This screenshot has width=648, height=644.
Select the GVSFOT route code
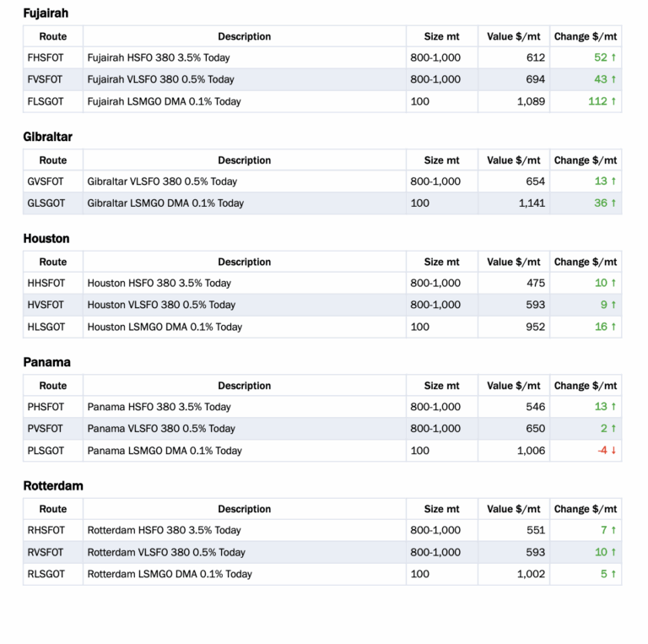(x=46, y=181)
